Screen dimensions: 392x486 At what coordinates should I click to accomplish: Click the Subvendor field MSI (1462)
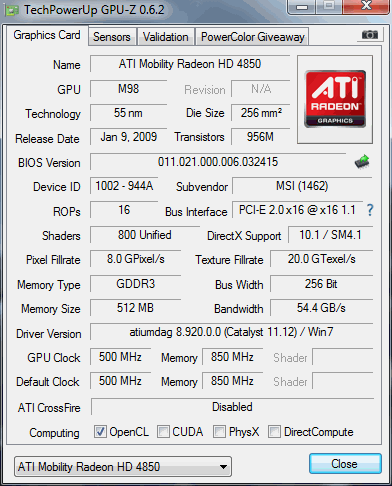coord(302,186)
